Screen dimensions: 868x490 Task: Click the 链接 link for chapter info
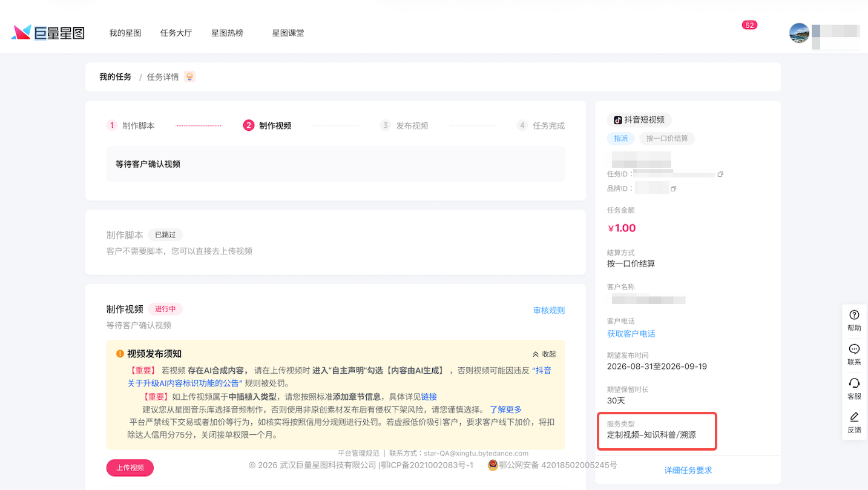pos(429,397)
